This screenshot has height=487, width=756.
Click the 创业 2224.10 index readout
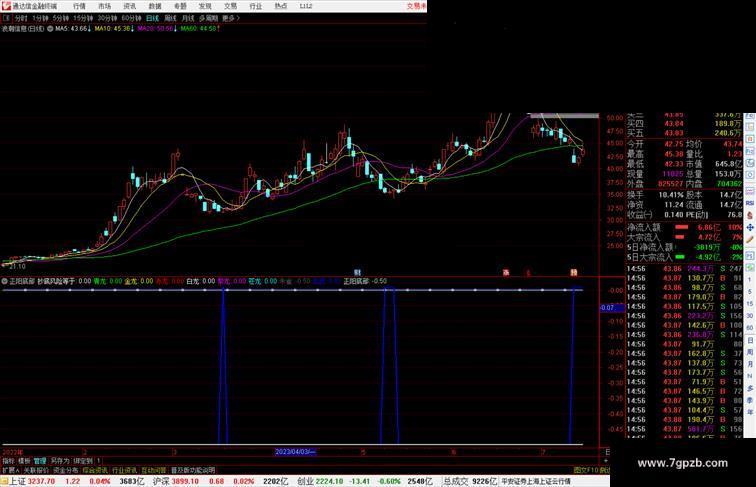[x=320, y=481]
